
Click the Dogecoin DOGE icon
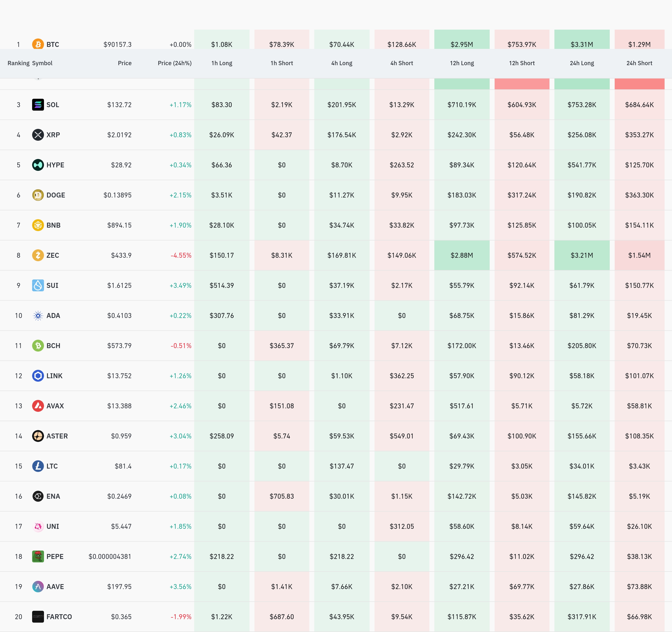pos(38,195)
